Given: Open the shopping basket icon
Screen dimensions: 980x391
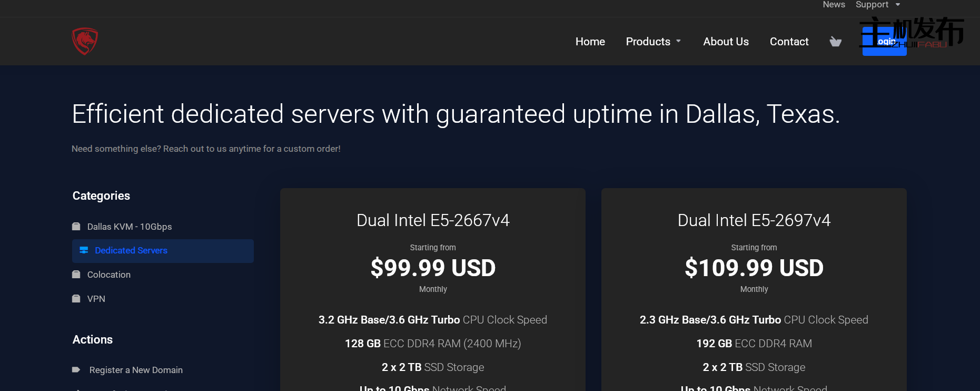Looking at the screenshot, I should click(x=835, y=42).
